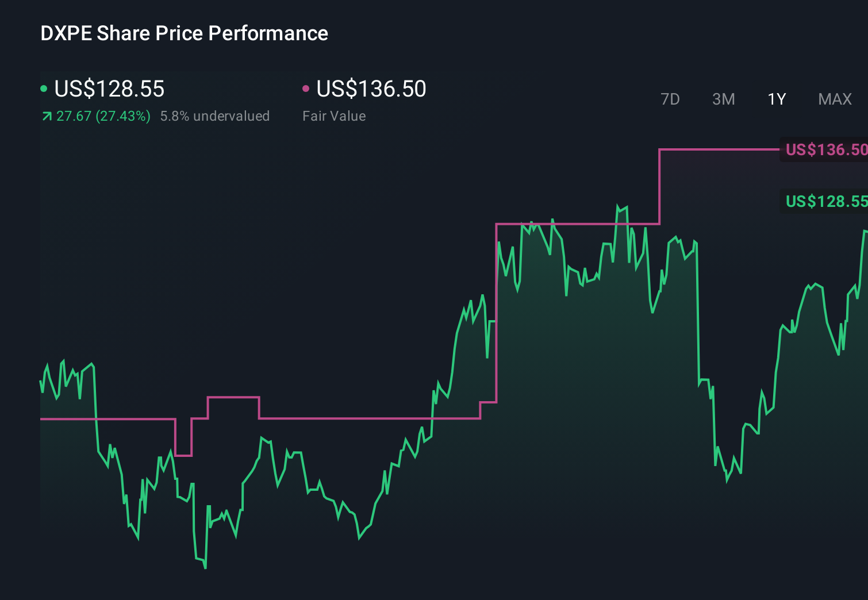Click the "Fair Value" label text
This screenshot has width=868, height=600.
[x=334, y=116]
